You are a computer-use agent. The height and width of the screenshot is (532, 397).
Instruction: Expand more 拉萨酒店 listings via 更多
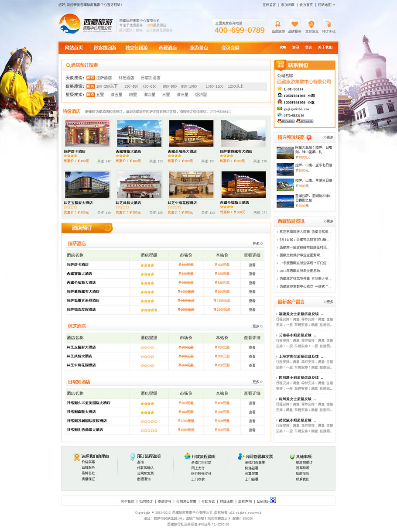(257, 244)
